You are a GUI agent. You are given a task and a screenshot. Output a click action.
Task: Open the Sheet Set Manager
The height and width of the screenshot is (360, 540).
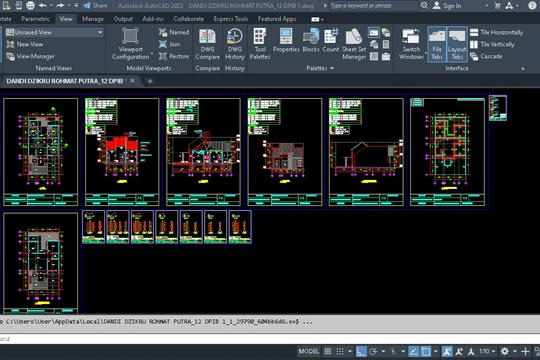(x=354, y=44)
